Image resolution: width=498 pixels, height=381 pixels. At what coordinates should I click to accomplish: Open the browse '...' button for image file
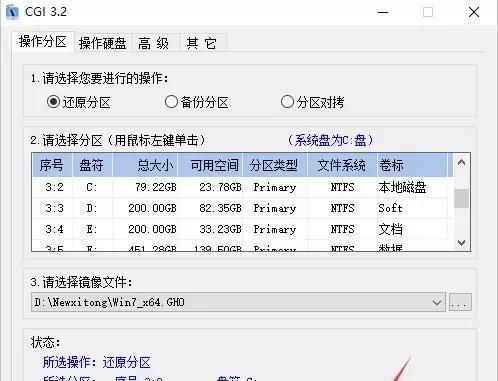(x=460, y=302)
